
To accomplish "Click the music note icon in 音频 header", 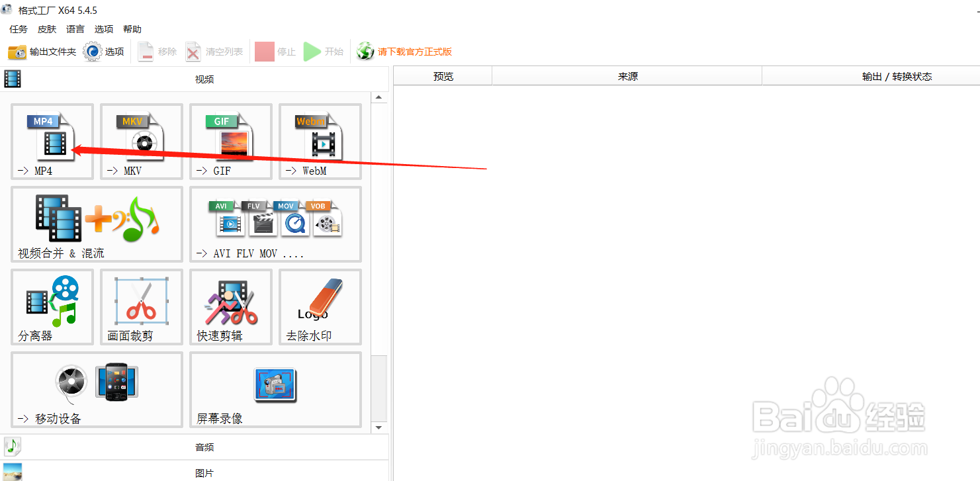I will (13, 447).
